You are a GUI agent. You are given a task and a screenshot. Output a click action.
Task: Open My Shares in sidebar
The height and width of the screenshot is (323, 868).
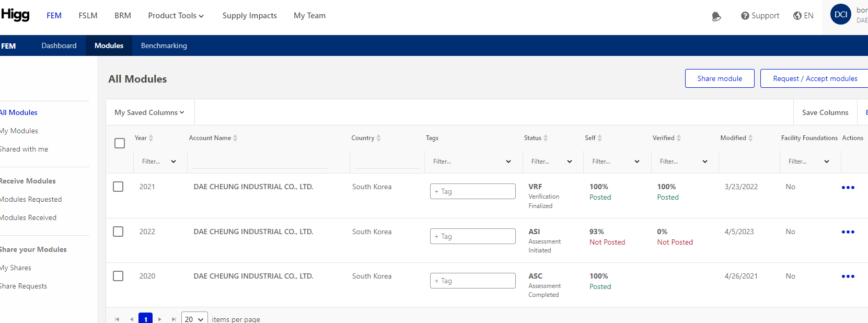[x=16, y=268]
